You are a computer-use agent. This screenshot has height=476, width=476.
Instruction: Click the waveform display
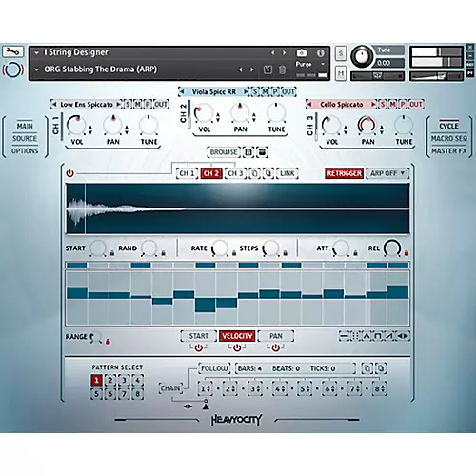(237, 208)
